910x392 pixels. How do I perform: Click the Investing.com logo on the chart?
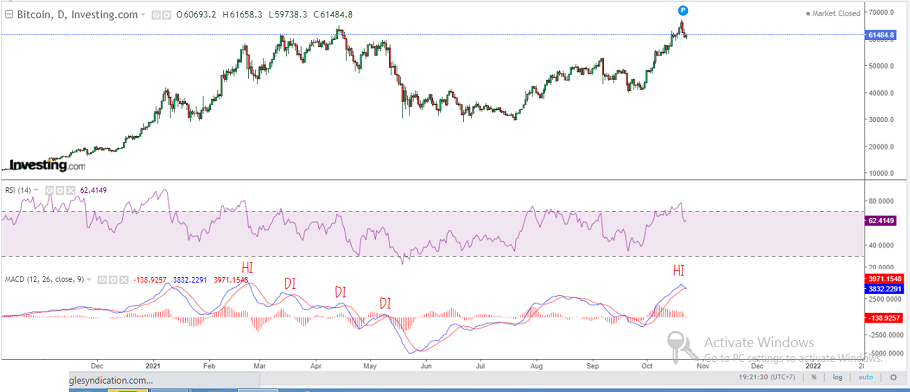47,166
